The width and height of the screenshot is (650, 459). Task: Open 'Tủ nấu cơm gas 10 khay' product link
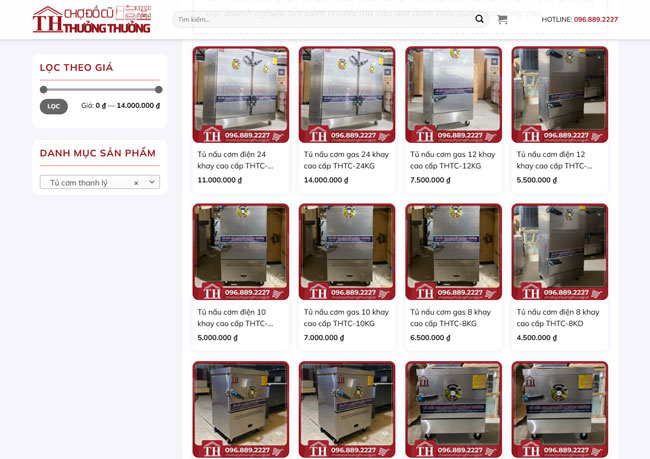(346, 317)
